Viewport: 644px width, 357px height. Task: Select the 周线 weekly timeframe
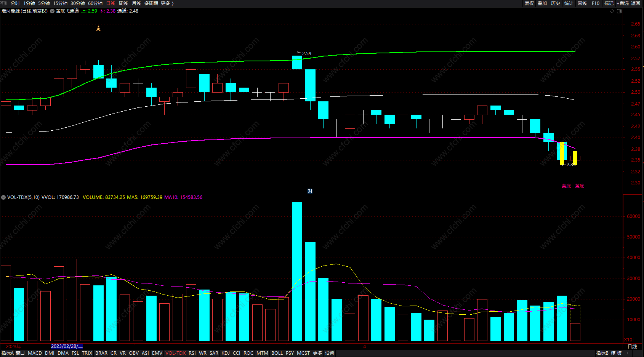coord(123,3)
